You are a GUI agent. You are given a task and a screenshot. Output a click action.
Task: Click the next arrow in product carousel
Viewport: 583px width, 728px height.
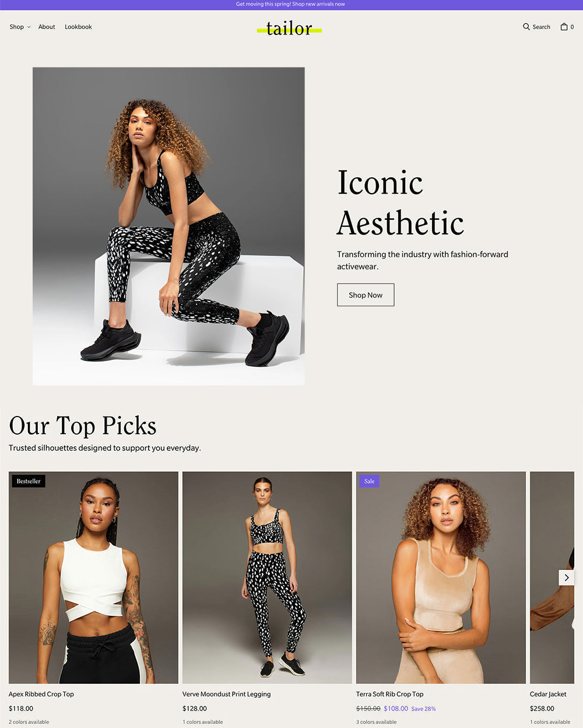[567, 577]
